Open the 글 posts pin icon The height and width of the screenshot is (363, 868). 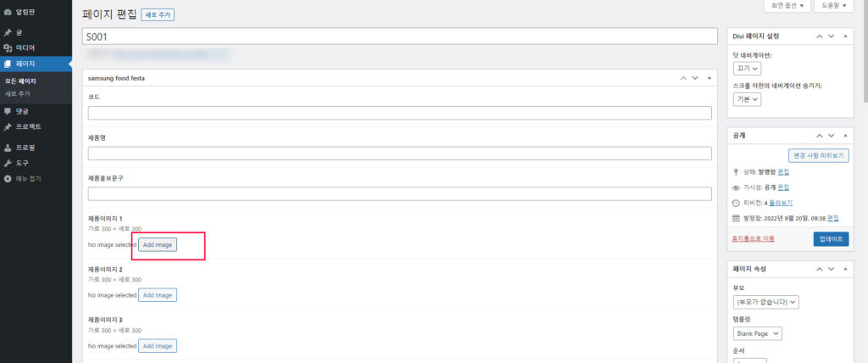(x=7, y=33)
